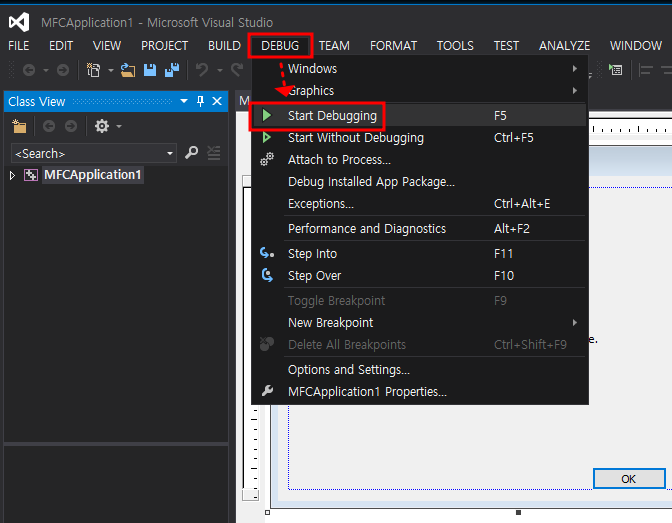Viewport: 672px width, 523px height.
Task: Click the Navigate Forward toolbar icon
Action: point(63,69)
